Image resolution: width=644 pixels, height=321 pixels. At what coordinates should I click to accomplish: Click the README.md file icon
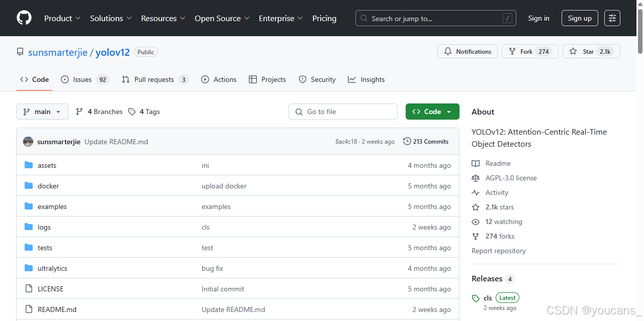[x=29, y=309]
